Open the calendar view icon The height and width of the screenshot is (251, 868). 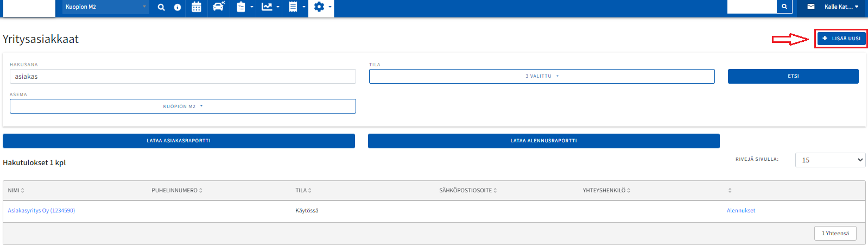coord(197,7)
